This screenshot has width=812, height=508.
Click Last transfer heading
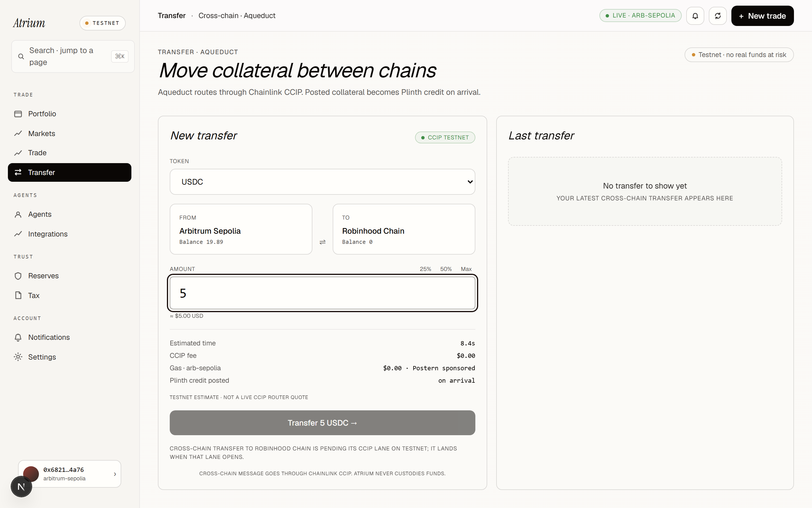[541, 135]
